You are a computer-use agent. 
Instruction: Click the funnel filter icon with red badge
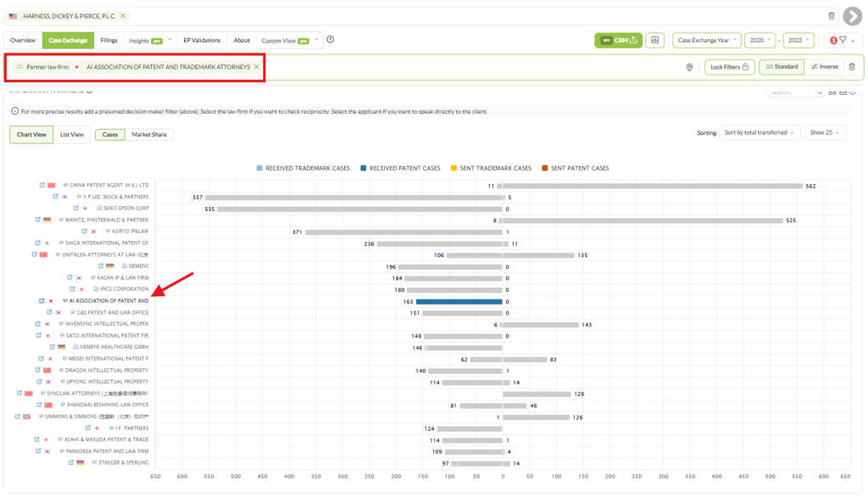point(843,41)
